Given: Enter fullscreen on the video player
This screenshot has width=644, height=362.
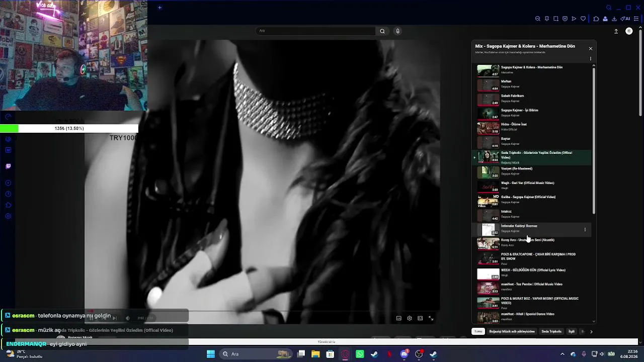Looking at the screenshot, I should 431,318.
